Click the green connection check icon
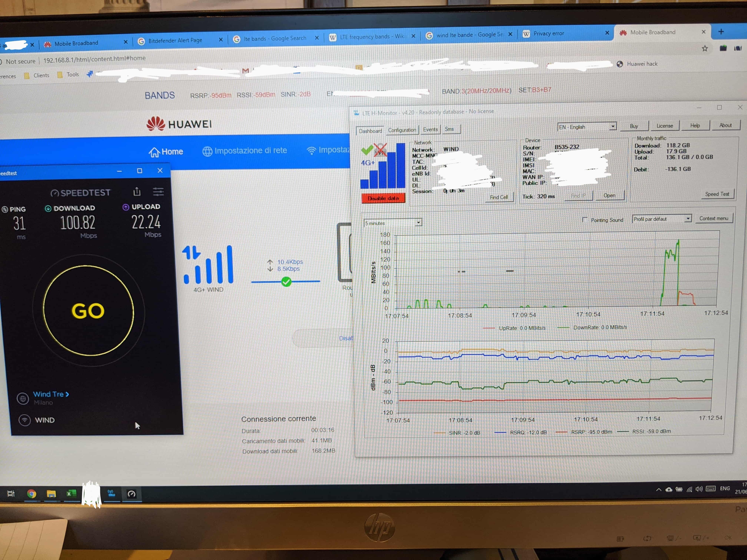Viewport: 747px width, 560px height. 286,281
